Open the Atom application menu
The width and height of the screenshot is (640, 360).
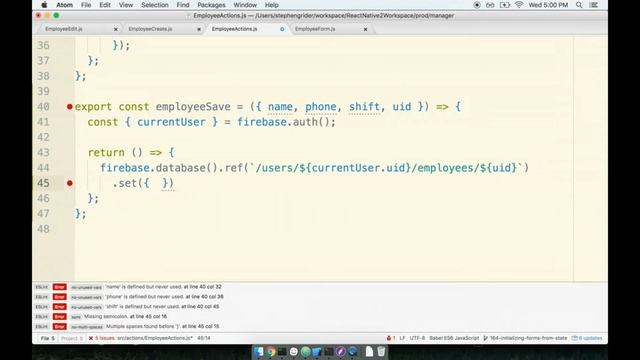tap(64, 5)
